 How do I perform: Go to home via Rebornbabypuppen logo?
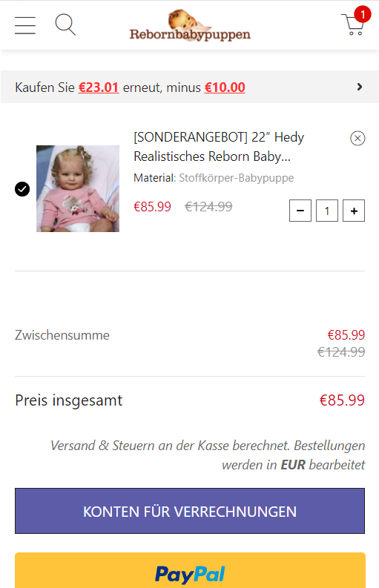pyautogui.click(x=190, y=24)
